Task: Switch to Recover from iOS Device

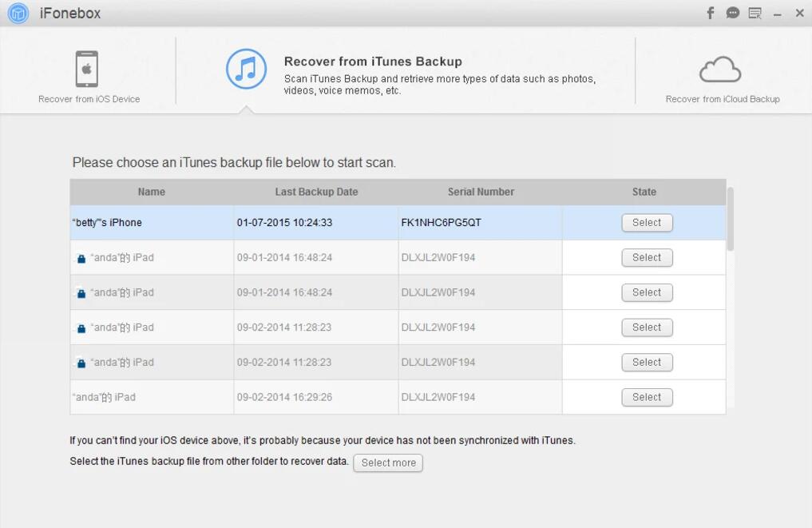Action: coord(89,76)
